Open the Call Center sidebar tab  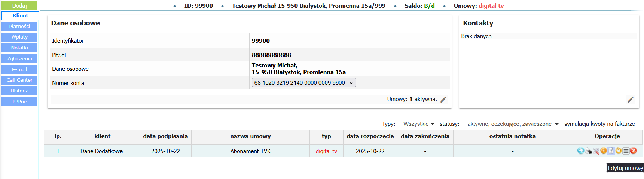[x=19, y=80]
